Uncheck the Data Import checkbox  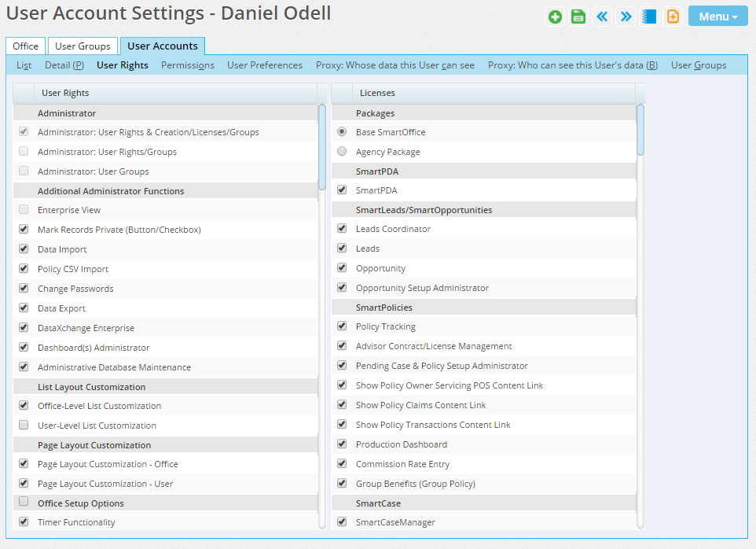tap(24, 249)
